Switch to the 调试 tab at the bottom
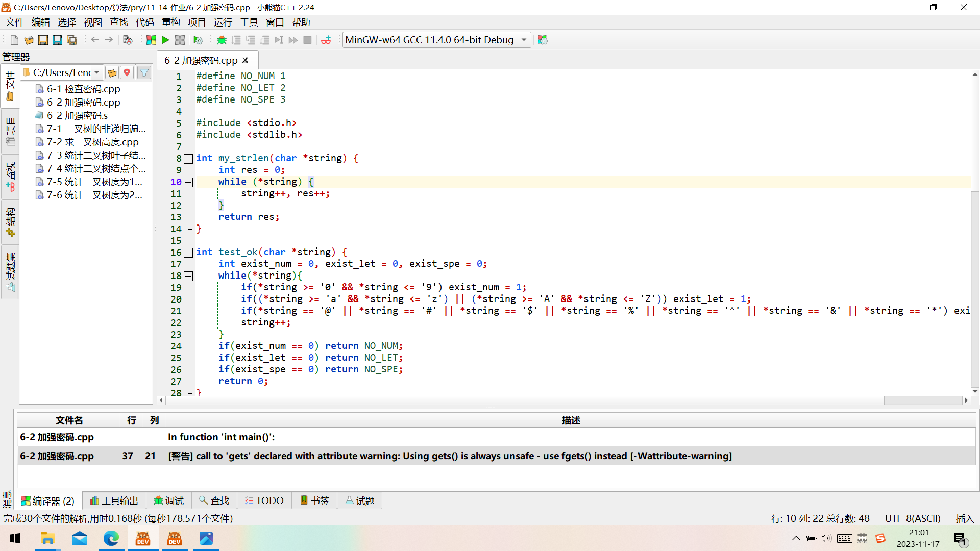 (x=169, y=500)
